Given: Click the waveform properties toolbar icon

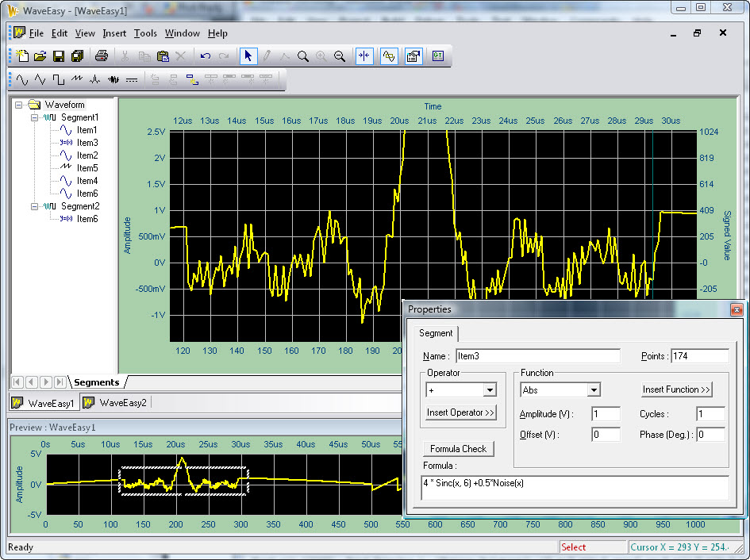Looking at the screenshot, I should 412,56.
